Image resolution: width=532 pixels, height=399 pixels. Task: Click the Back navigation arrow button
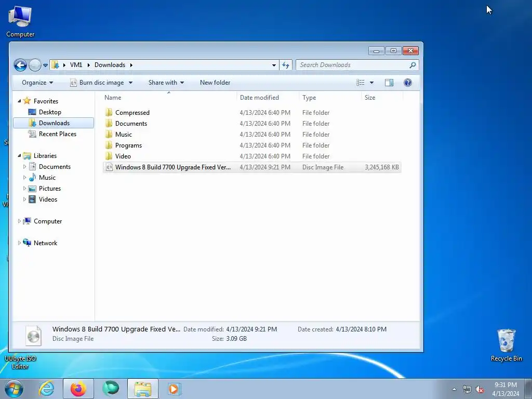coord(20,65)
